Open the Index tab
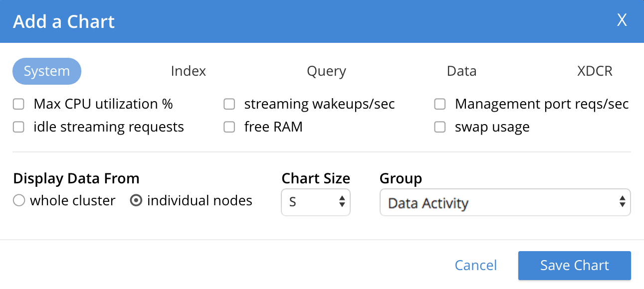 click(x=188, y=71)
